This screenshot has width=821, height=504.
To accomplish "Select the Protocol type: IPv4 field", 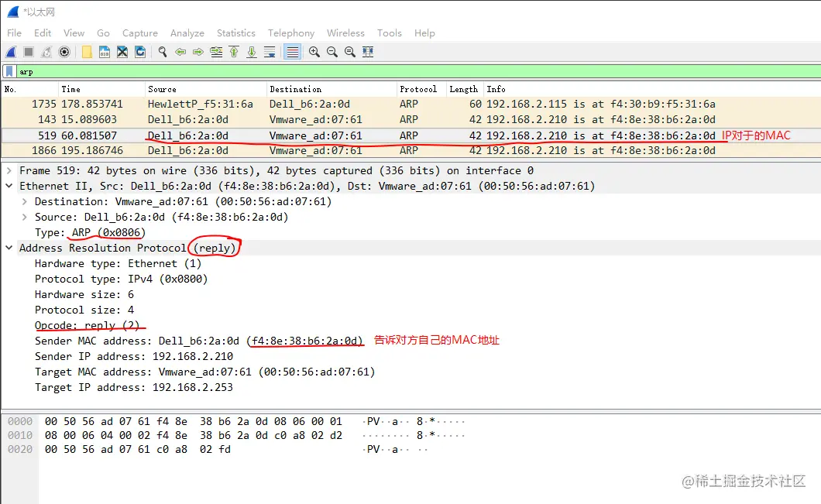I will [121, 279].
